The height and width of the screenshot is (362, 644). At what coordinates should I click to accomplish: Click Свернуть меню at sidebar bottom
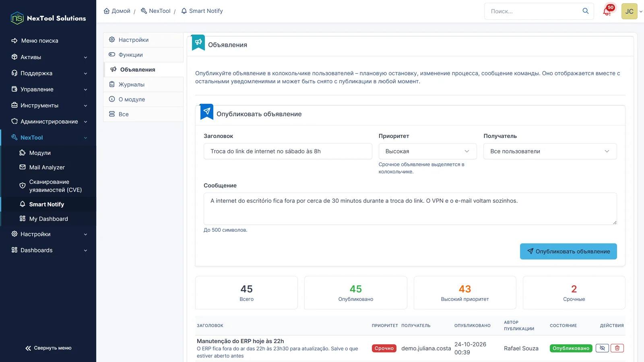point(48,348)
